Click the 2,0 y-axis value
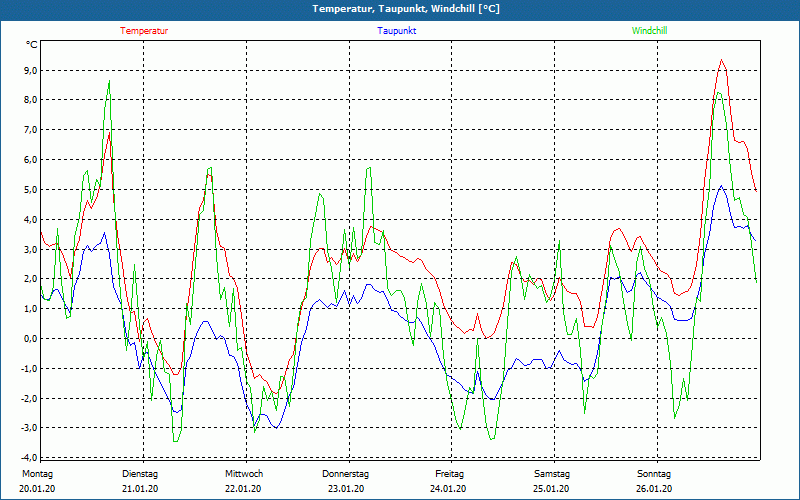Image resolution: width=800 pixels, height=500 pixels. click(30, 279)
